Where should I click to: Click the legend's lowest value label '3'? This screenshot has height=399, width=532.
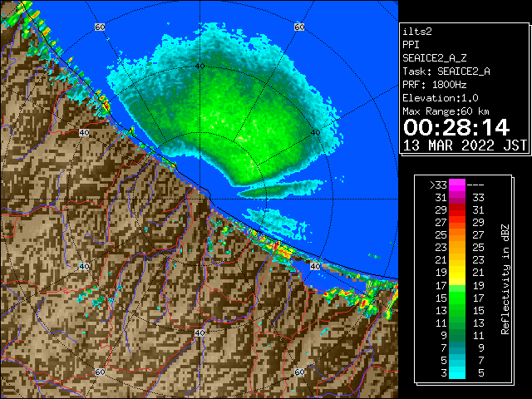click(444, 373)
